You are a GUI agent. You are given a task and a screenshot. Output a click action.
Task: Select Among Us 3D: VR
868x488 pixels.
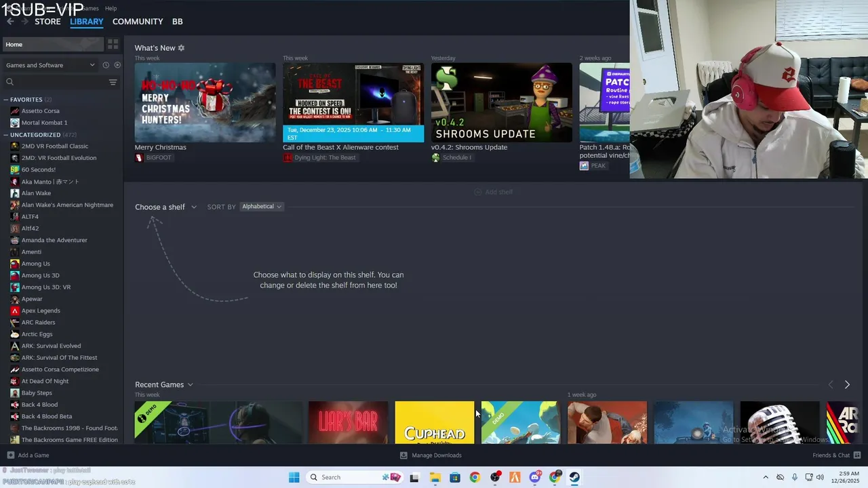(45, 287)
